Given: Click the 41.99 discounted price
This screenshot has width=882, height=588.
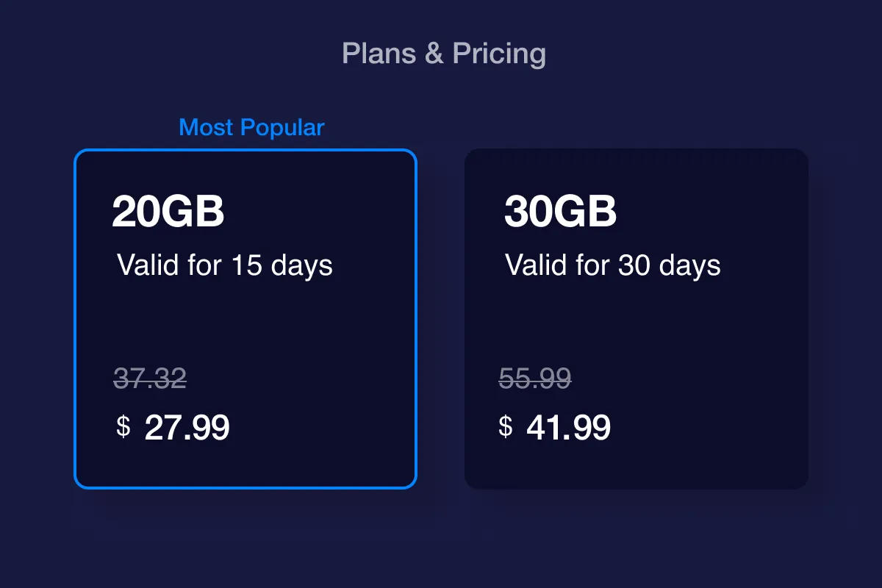Looking at the screenshot, I should pyautogui.click(x=568, y=428).
